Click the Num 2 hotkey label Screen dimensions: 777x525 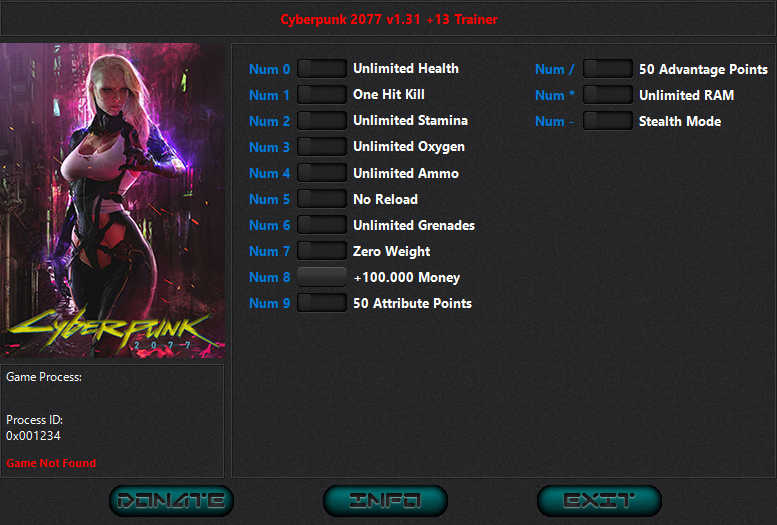click(270, 121)
